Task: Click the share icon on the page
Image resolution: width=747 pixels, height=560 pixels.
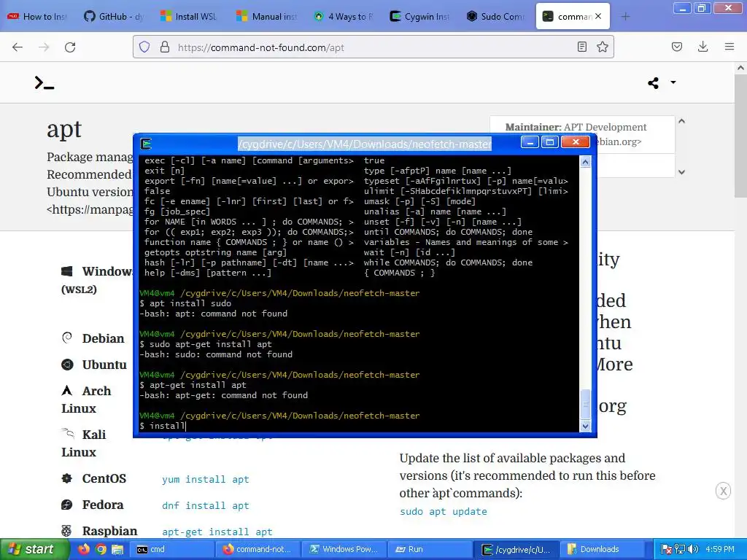Action: tap(653, 83)
